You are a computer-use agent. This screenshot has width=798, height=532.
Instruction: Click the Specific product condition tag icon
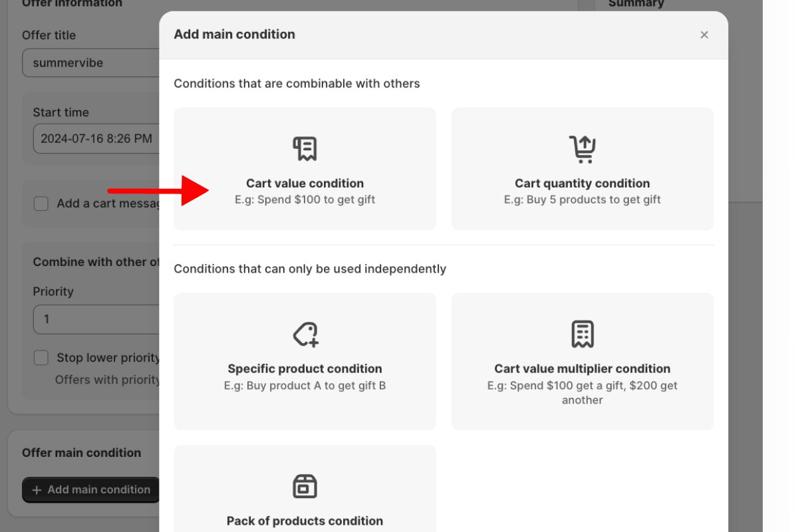point(305,333)
